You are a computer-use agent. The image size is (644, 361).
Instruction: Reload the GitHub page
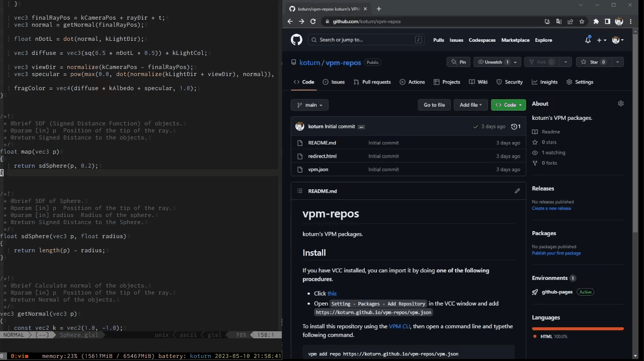(313, 22)
